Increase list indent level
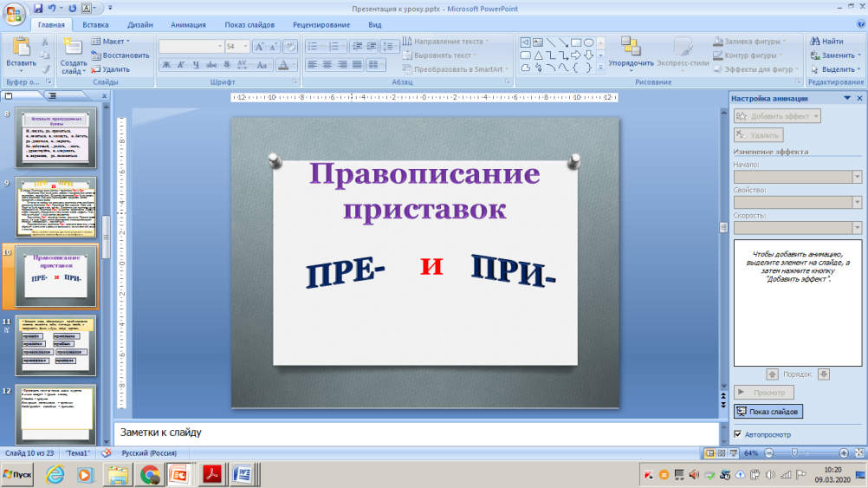This screenshot has width=868, height=488. [372, 47]
